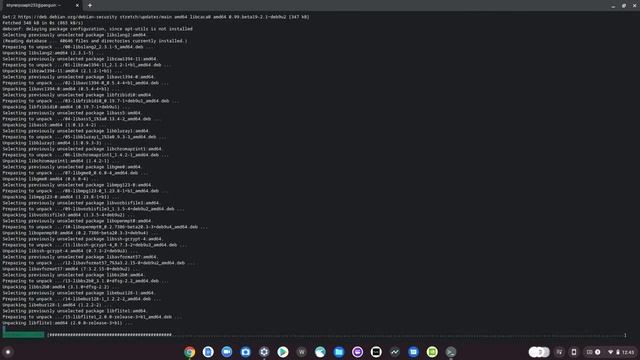Close the penguin terminal tab

click(77, 5)
